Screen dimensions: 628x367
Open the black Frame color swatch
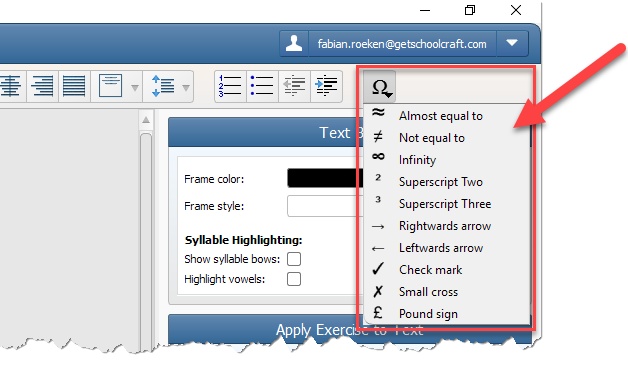(x=325, y=178)
